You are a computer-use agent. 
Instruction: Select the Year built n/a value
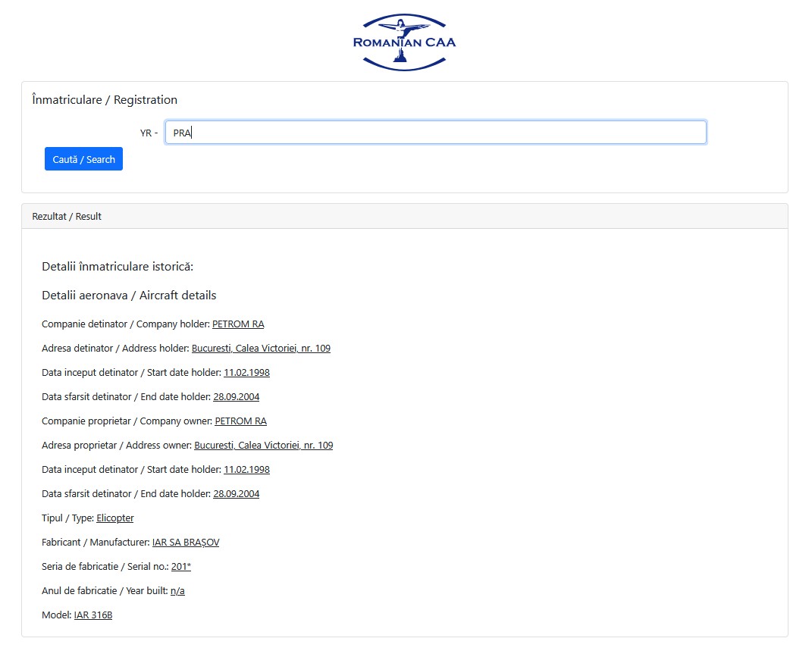177,591
